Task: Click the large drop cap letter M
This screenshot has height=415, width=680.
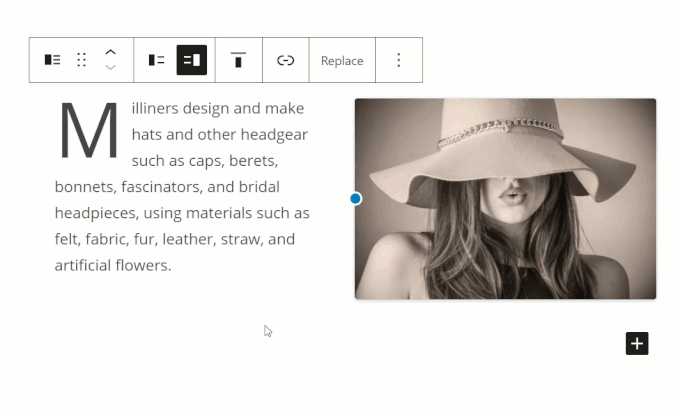Action: click(x=88, y=130)
